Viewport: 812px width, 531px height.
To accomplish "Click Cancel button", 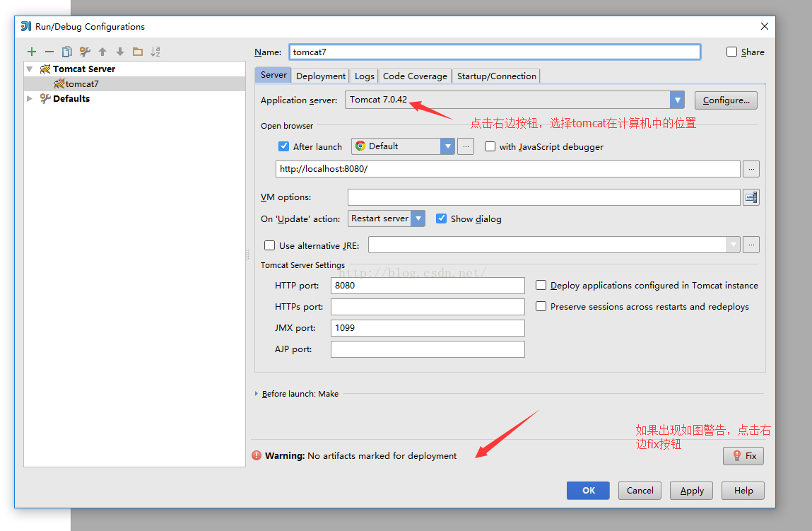I will [x=640, y=490].
